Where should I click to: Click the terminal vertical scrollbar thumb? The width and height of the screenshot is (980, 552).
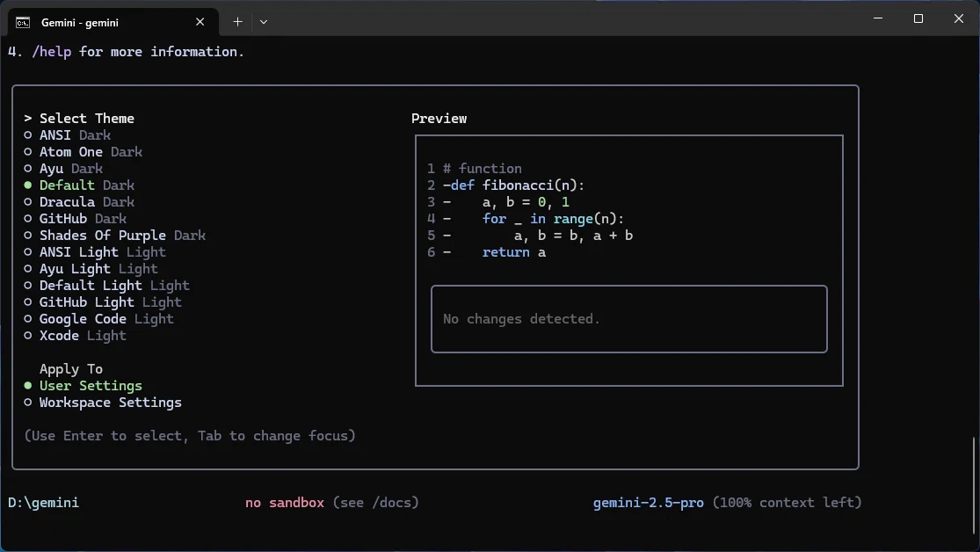point(974,488)
